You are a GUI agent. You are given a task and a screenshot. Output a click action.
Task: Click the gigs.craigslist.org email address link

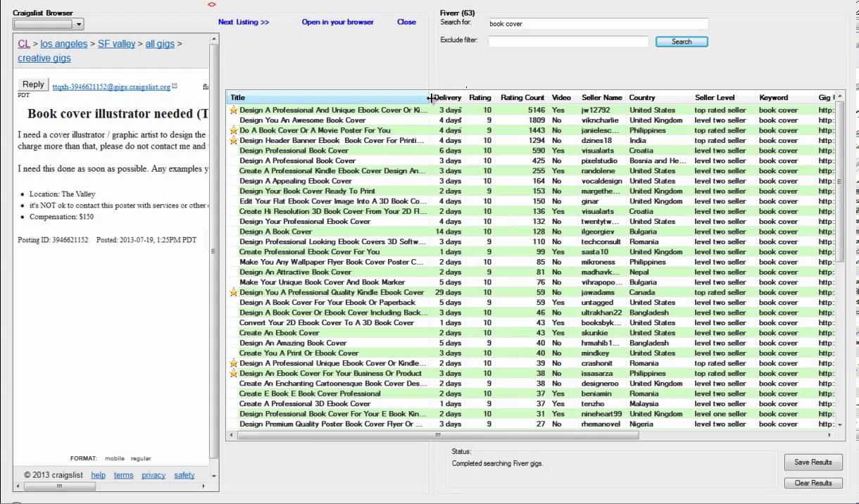[x=111, y=87]
